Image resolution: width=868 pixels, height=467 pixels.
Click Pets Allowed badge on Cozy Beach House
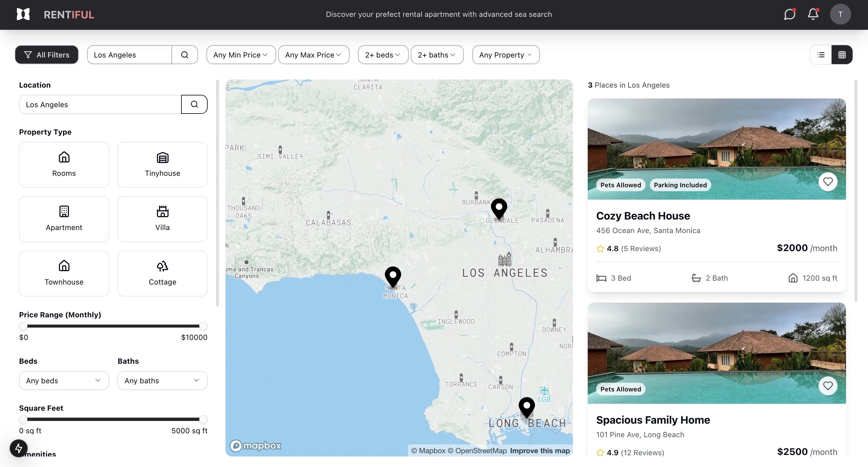(x=621, y=185)
